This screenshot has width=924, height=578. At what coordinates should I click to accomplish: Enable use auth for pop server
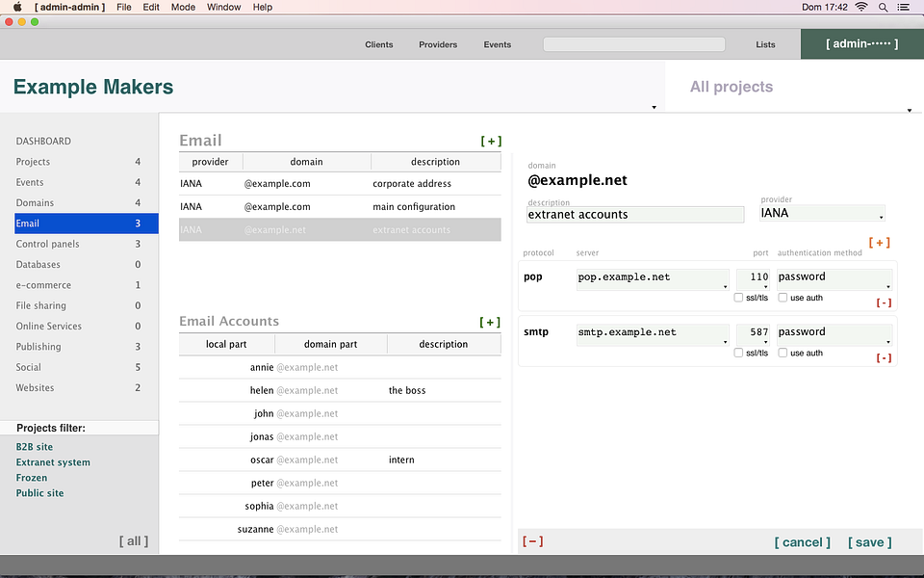point(783,298)
